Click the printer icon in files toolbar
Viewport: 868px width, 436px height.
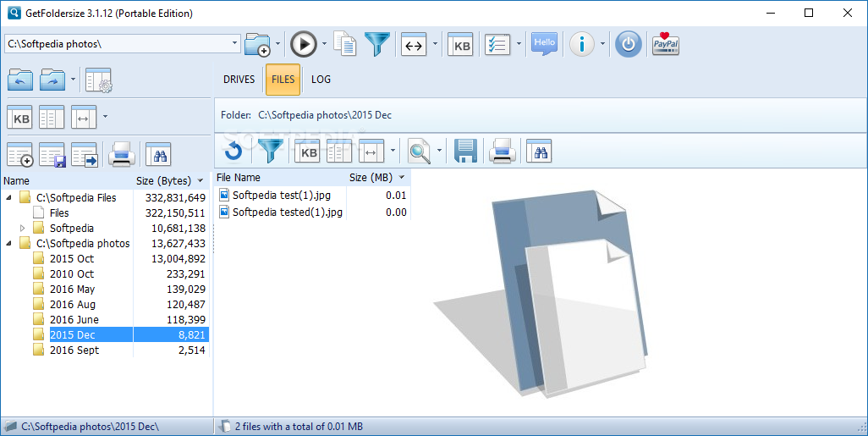(x=503, y=151)
